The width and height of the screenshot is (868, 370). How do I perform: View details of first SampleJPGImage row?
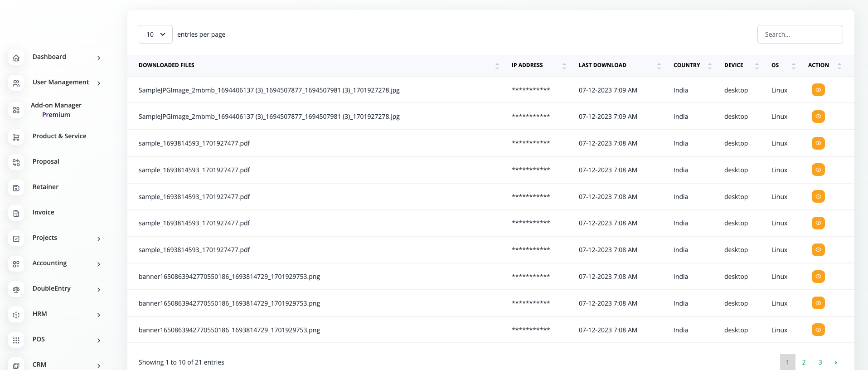coord(818,90)
